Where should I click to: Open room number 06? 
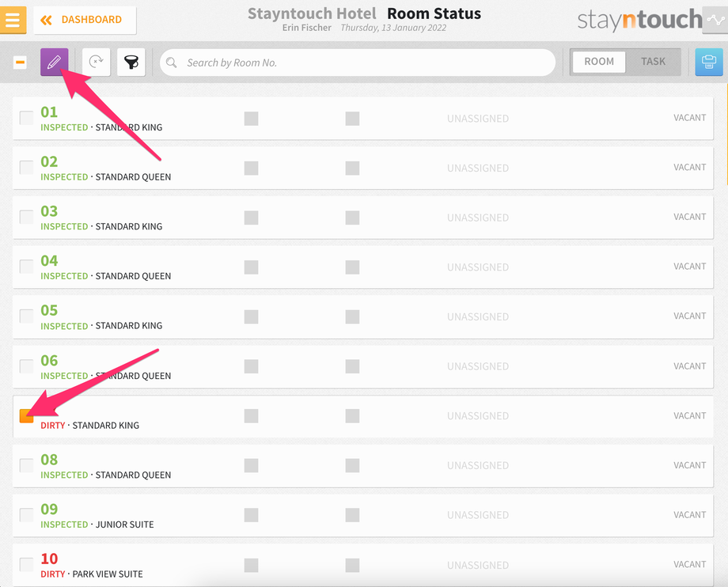click(49, 361)
